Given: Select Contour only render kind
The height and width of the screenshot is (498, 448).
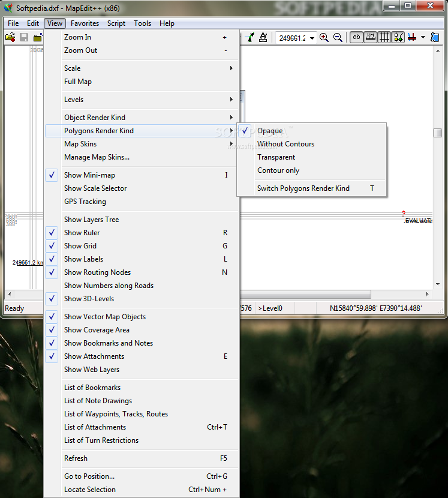Looking at the screenshot, I should [x=312, y=170].
